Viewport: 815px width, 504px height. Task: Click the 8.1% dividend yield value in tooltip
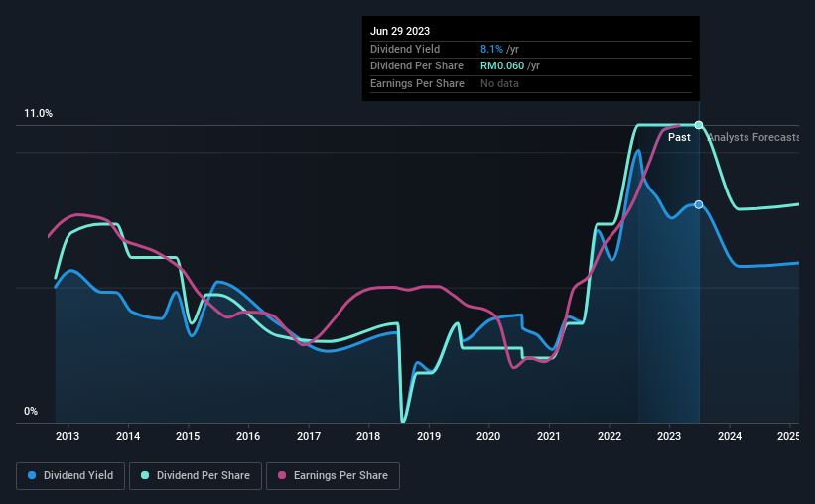click(491, 49)
